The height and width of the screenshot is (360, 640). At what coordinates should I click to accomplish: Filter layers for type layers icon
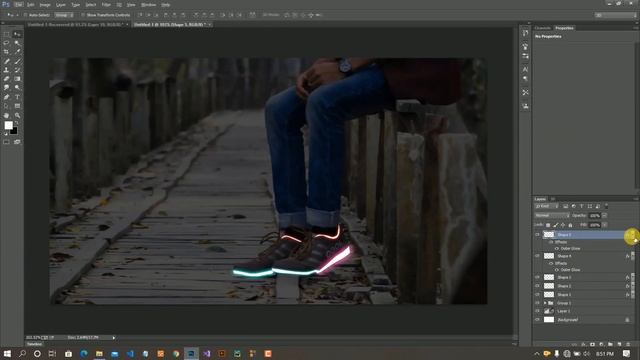[x=582, y=206]
